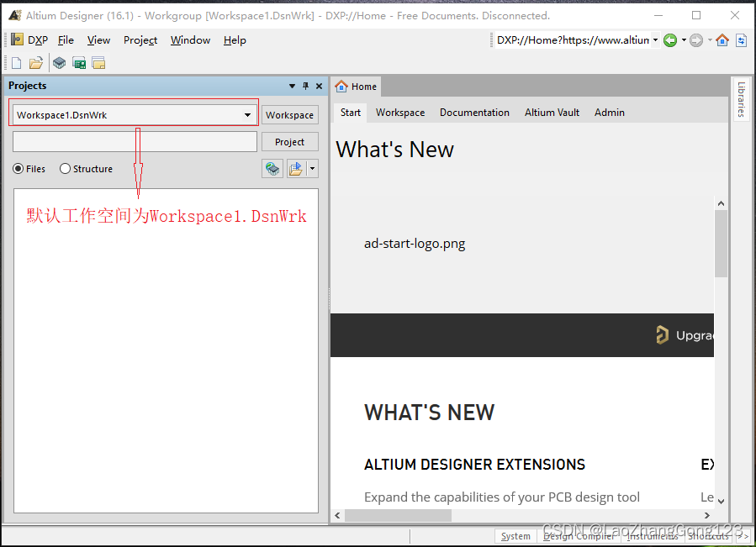The width and height of the screenshot is (756, 547).
Task: Select the Home document tab
Action: point(356,87)
